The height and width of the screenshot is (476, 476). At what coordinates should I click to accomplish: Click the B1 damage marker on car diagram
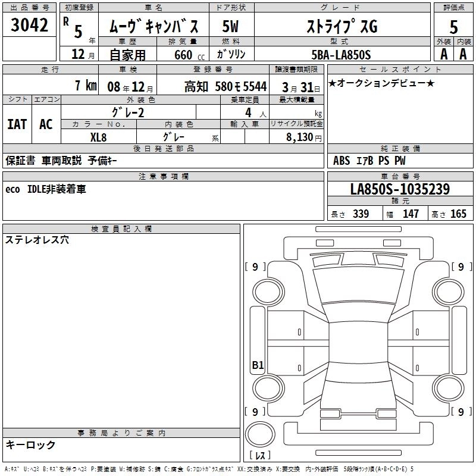(x=258, y=366)
